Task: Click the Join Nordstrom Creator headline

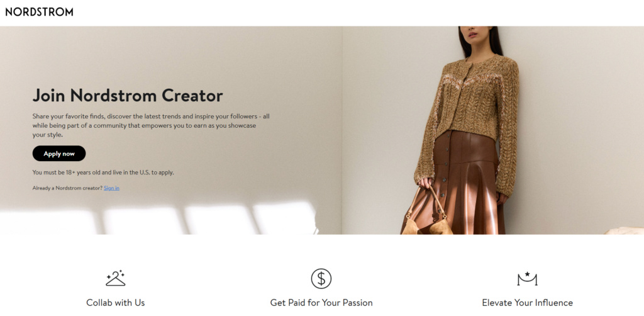Action: pyautogui.click(x=128, y=95)
